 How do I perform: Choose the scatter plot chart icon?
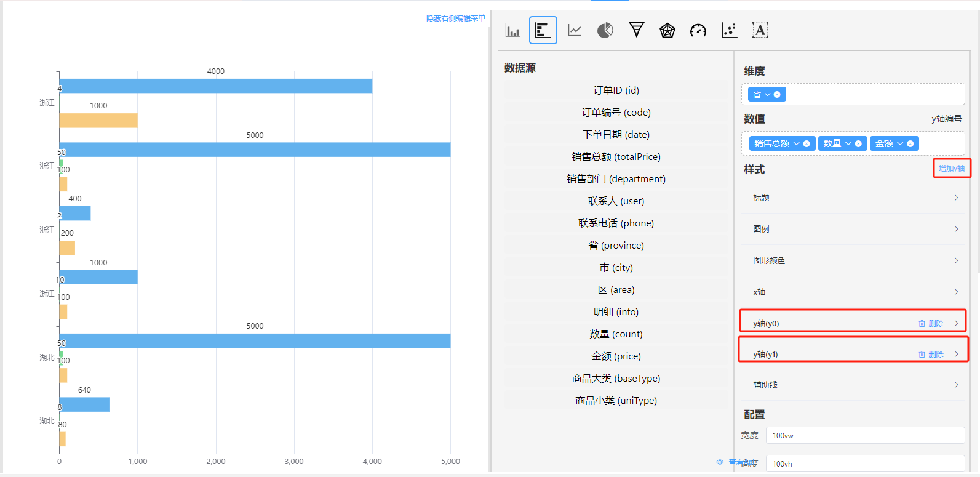click(729, 30)
